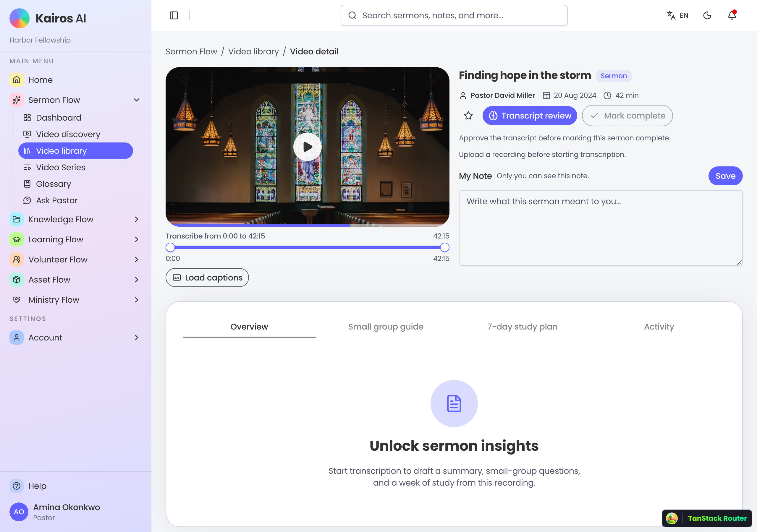Click the transcription range end handle
The height and width of the screenshot is (532, 757).
click(x=444, y=247)
